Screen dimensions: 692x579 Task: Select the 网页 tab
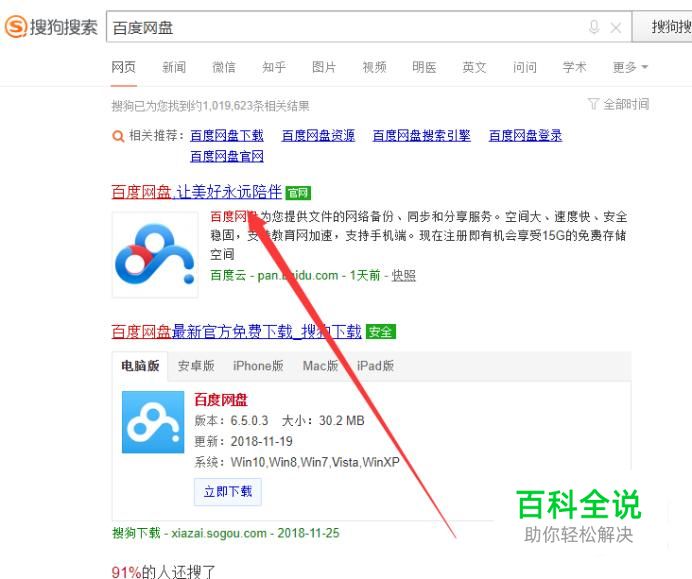click(124, 68)
